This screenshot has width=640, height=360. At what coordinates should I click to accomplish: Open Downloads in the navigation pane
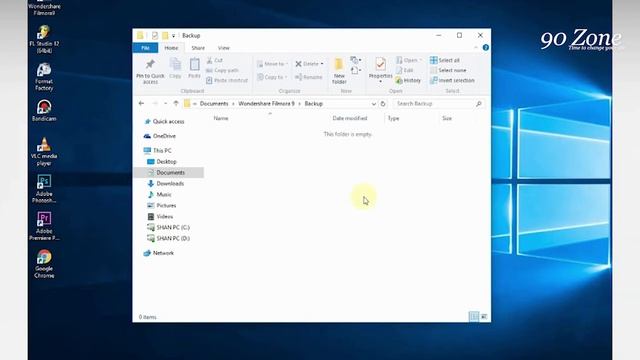click(166, 184)
